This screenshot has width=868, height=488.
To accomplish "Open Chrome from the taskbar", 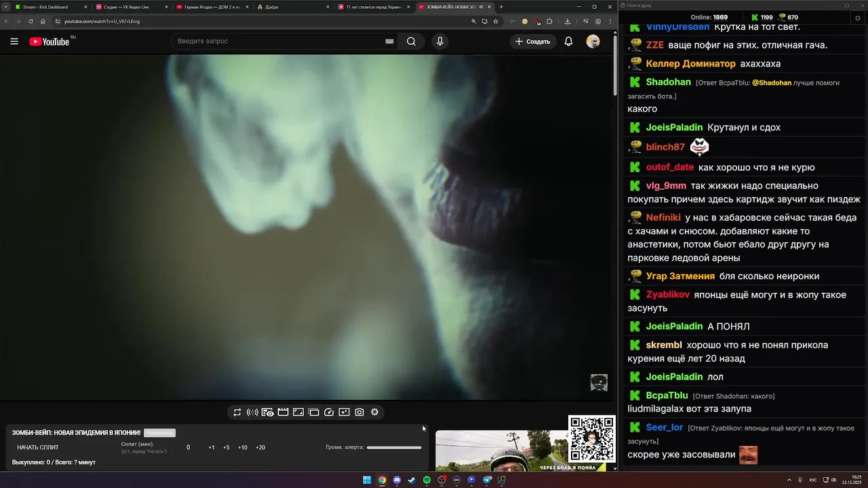I will 382,480.
